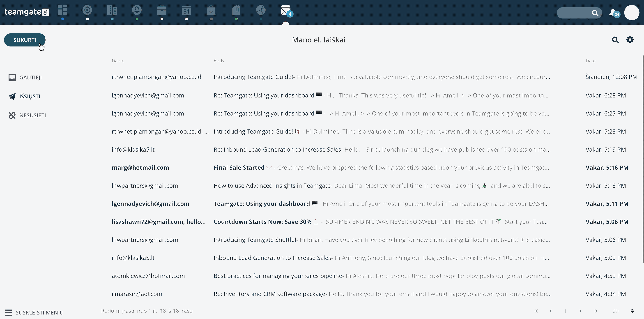Open the email received Vakar, 6:28 PM
Viewport: 644px width, 319px height.
click(370, 95)
